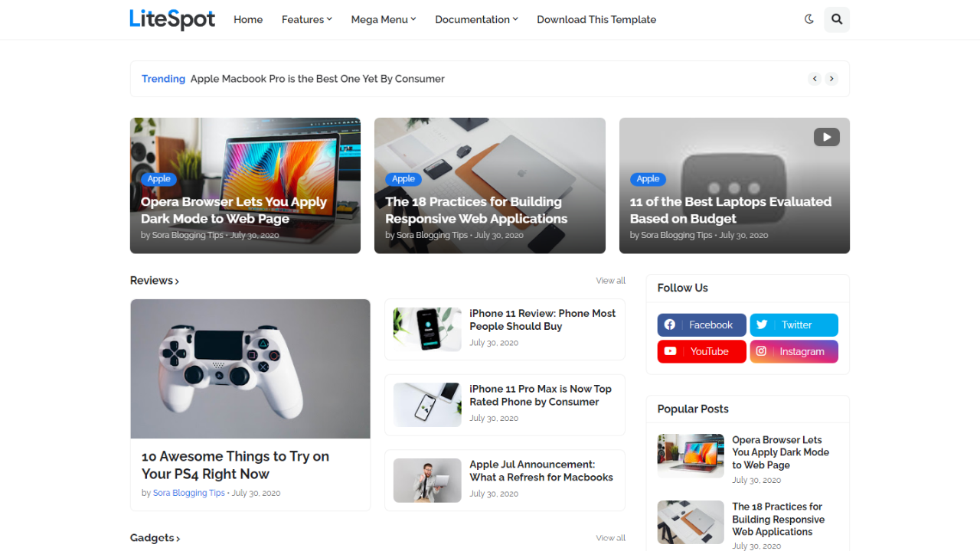Open iPhone 11 Pro Max article title

[541, 395]
